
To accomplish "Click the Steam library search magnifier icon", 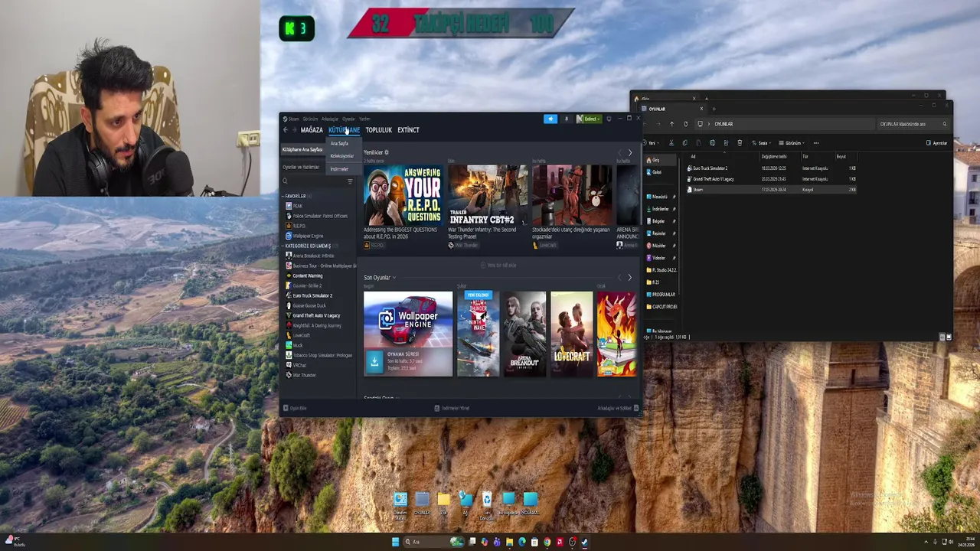I will click(x=286, y=181).
